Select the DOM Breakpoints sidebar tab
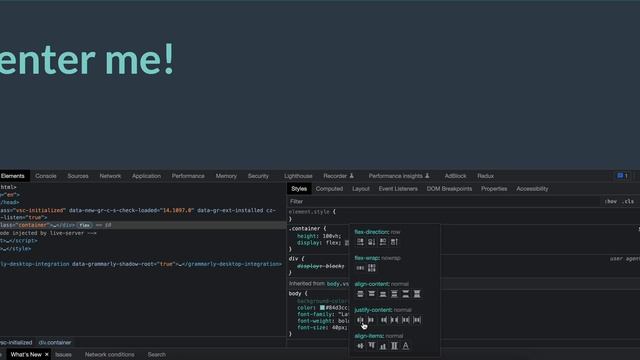Image resolution: width=640 pixels, height=360 pixels. point(449,189)
